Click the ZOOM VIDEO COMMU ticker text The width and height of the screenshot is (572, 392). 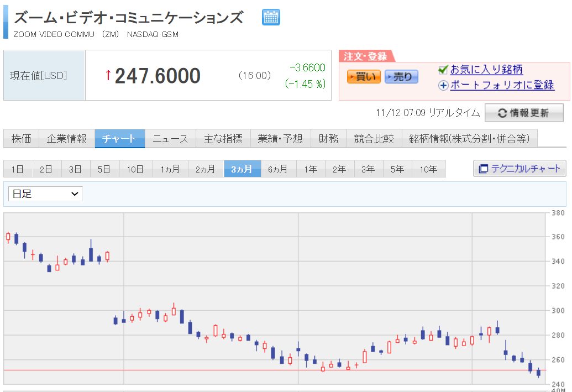tap(54, 34)
